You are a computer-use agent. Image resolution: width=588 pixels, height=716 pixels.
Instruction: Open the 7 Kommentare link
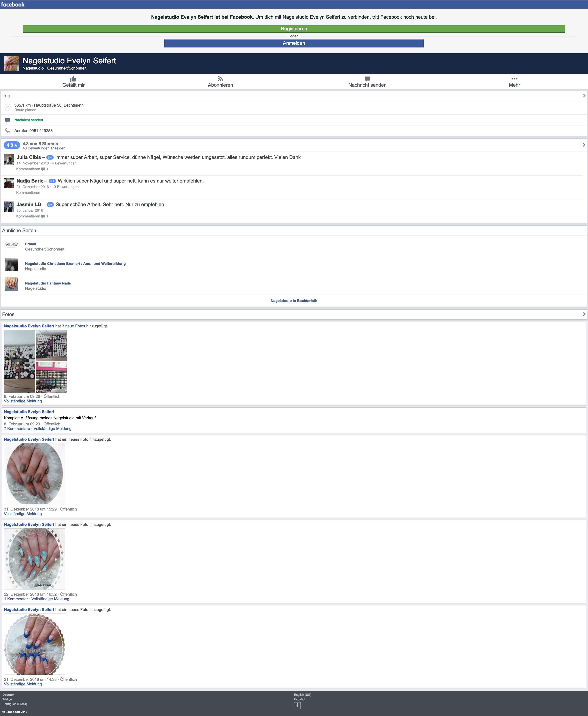[17, 429]
